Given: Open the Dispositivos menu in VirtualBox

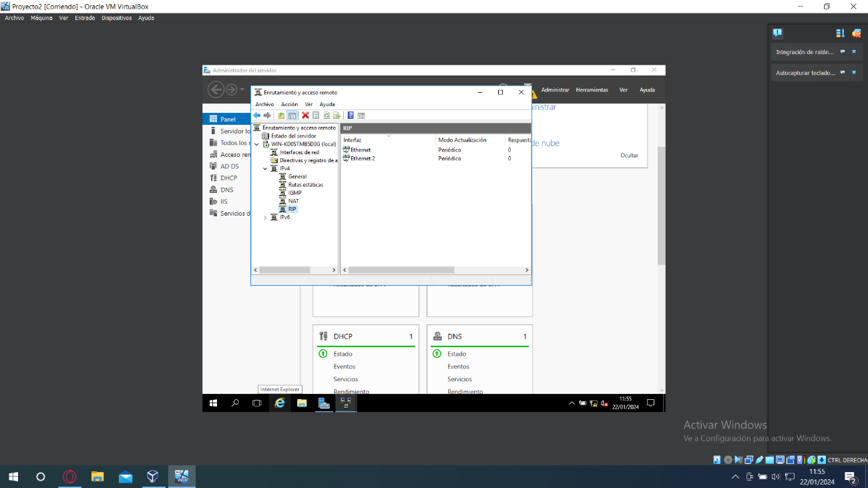Looking at the screenshot, I should pyautogui.click(x=117, y=18).
